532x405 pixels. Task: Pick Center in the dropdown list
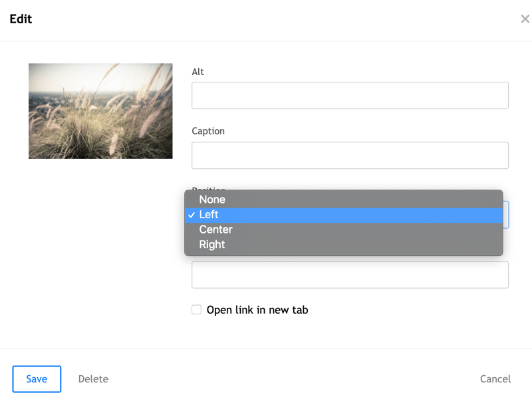215,229
